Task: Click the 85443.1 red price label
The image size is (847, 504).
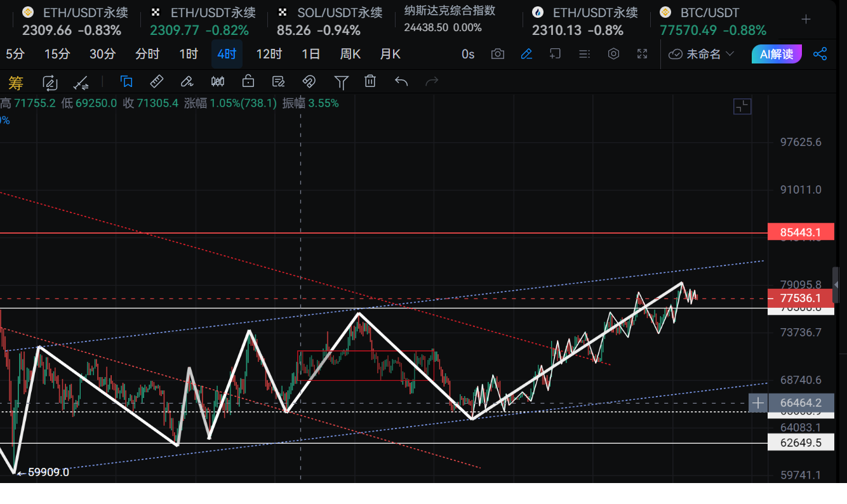Action: click(800, 233)
